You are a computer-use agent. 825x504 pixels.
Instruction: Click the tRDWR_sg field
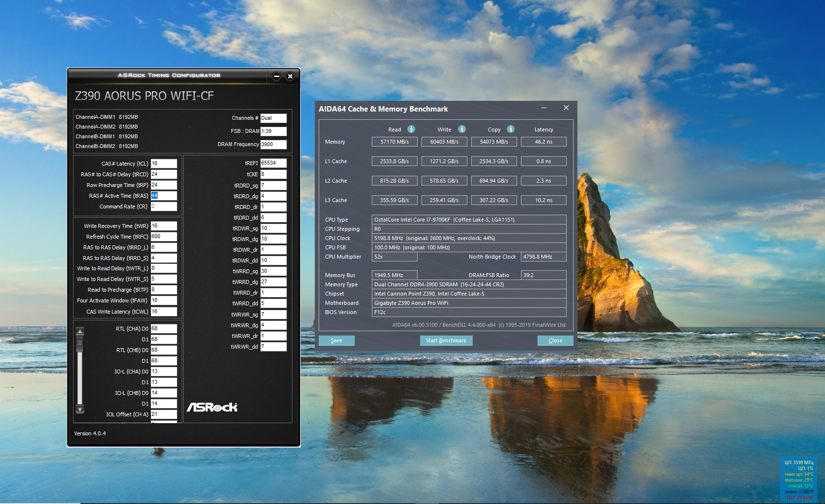click(x=273, y=228)
